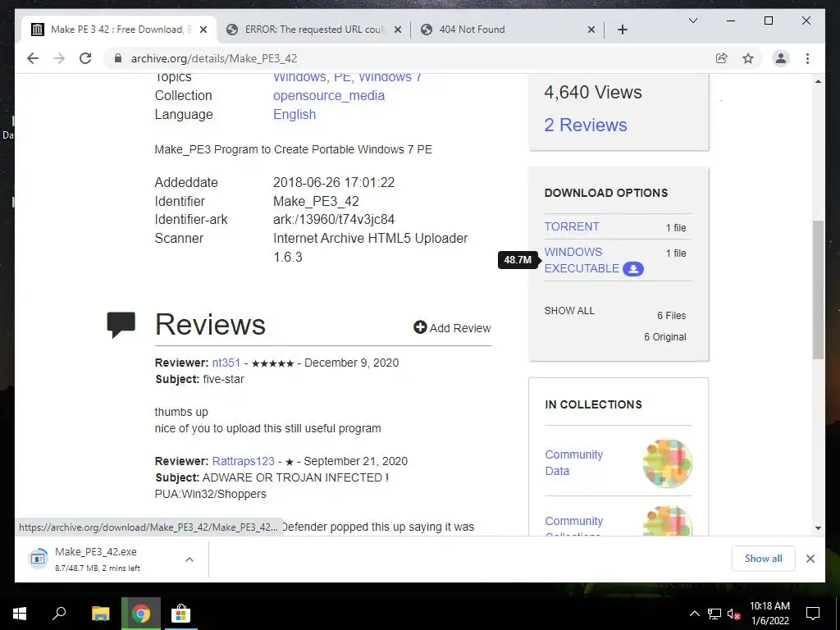Open network status tray icon

tap(714, 614)
